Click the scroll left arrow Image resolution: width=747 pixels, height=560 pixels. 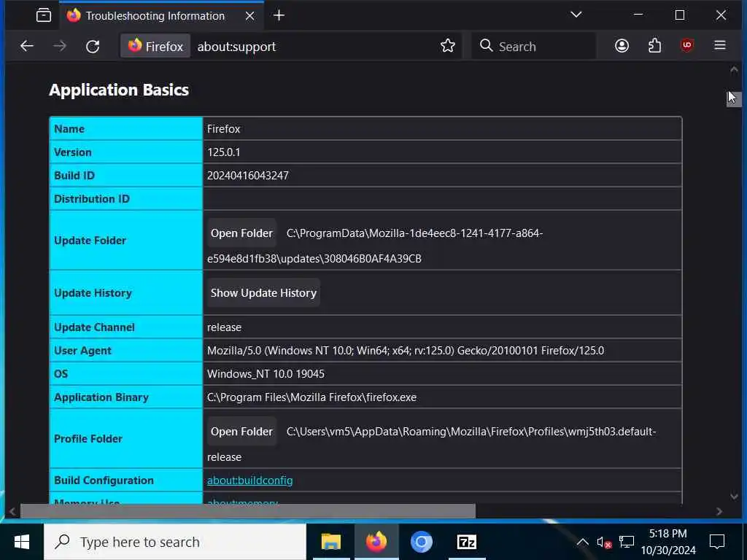(x=12, y=511)
